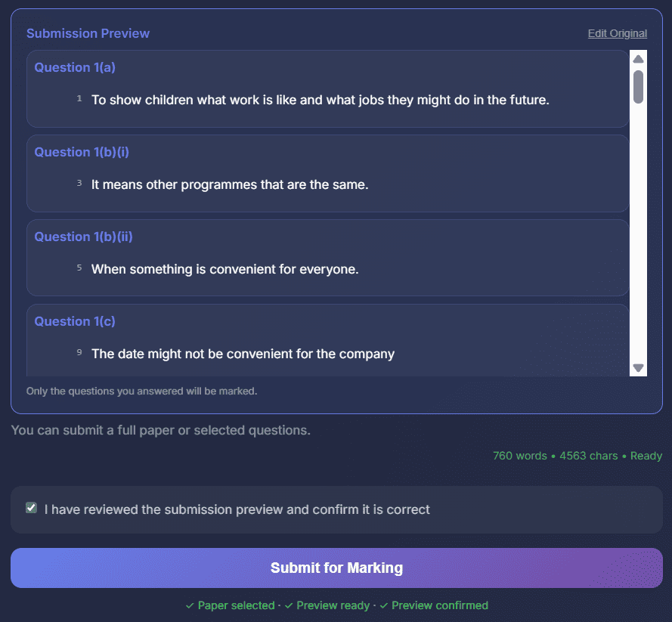Click the answer about what work is like
The width and height of the screenshot is (672, 622).
320,100
